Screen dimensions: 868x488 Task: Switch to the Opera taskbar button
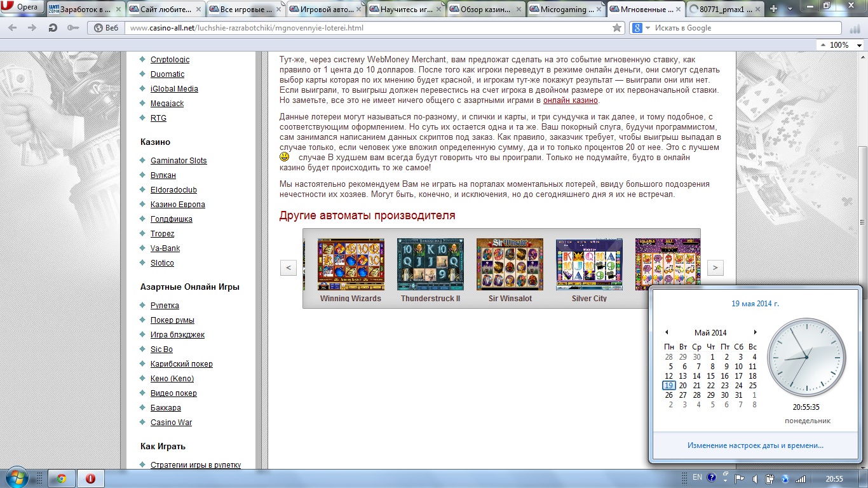coord(91,478)
